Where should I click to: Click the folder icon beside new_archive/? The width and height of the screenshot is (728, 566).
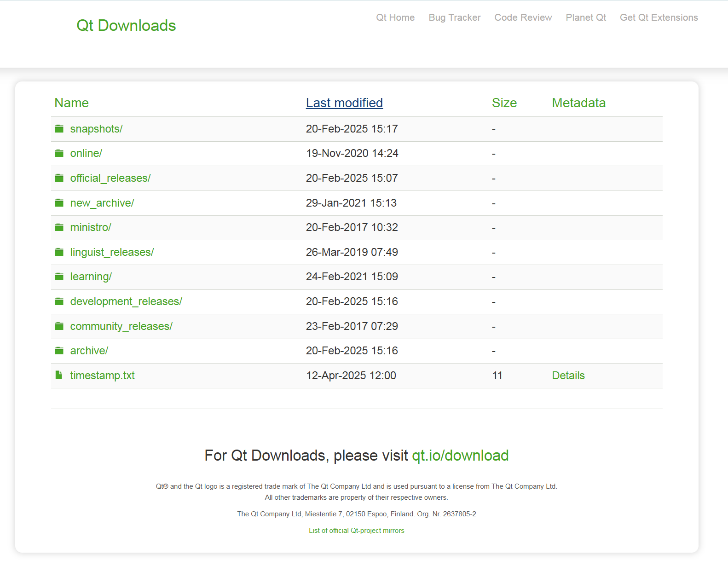[x=59, y=203]
